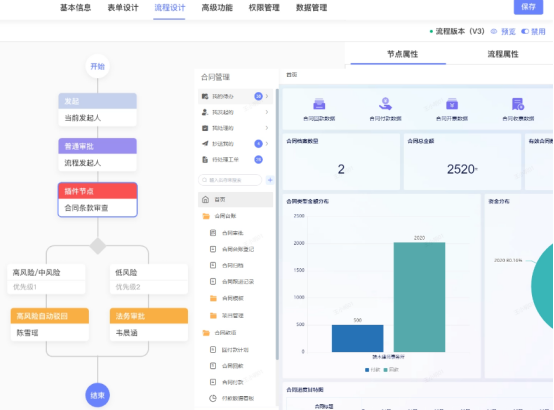Click the 预览 preview link
Viewport: 554px width, 410px height.
click(x=508, y=31)
